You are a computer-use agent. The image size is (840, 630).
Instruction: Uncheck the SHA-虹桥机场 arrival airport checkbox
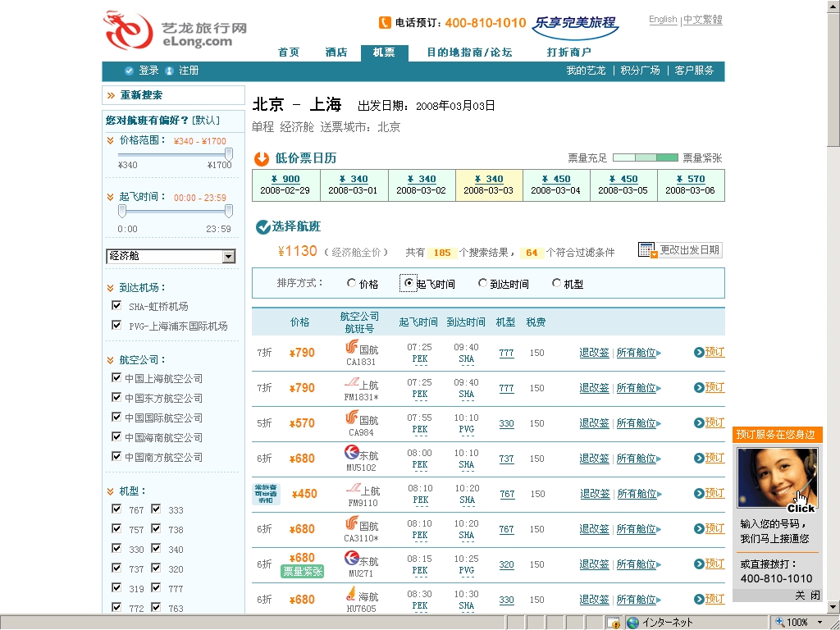click(116, 306)
